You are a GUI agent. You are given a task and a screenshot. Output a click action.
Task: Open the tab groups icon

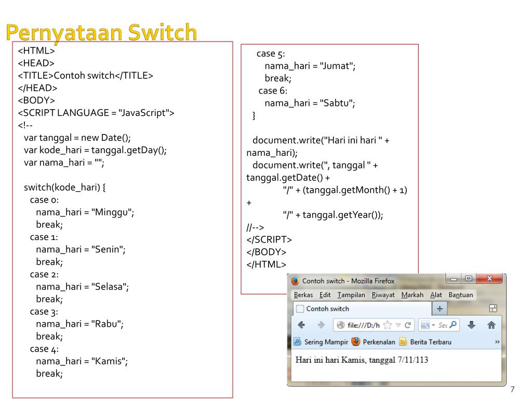click(x=493, y=309)
